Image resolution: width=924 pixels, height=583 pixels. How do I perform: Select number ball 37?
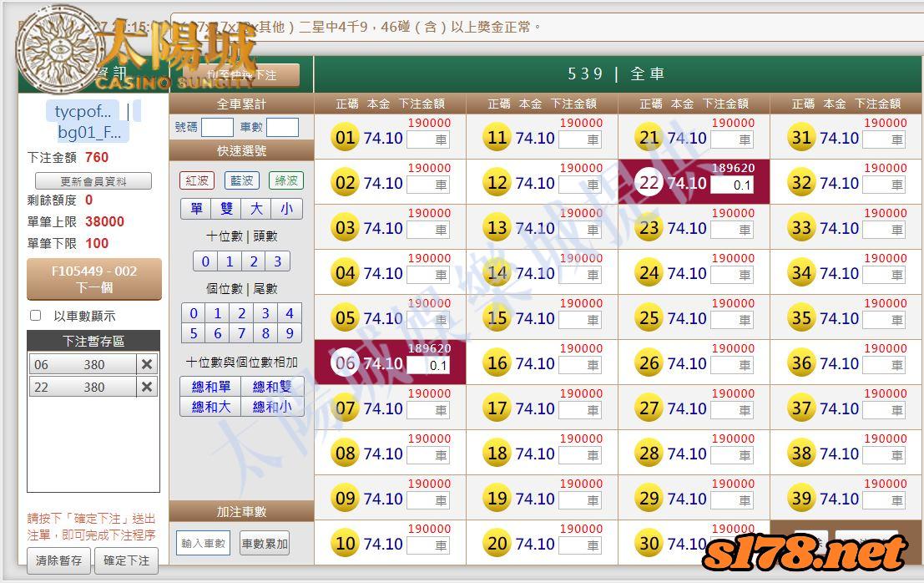801,408
